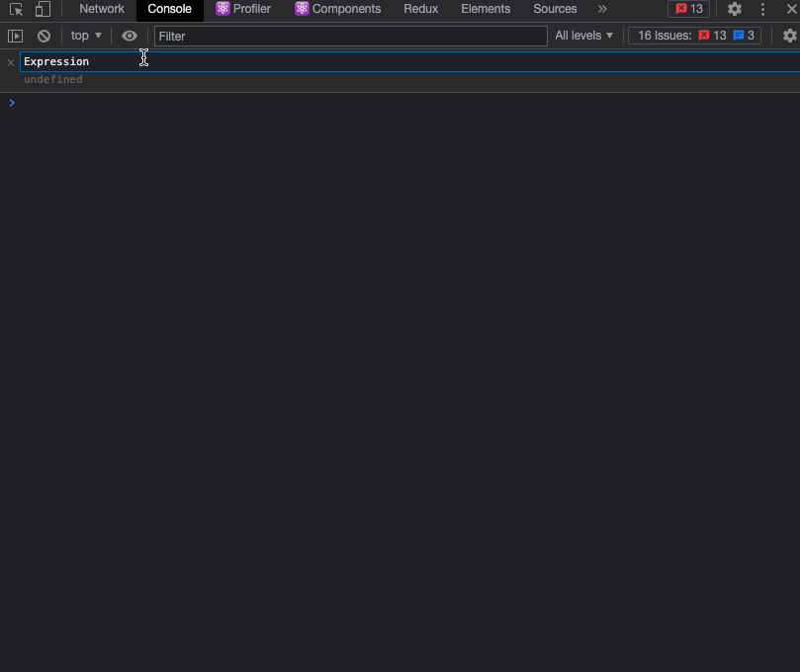Open the Components tab
Image resolution: width=800 pixels, height=672 pixels.
coord(337,9)
